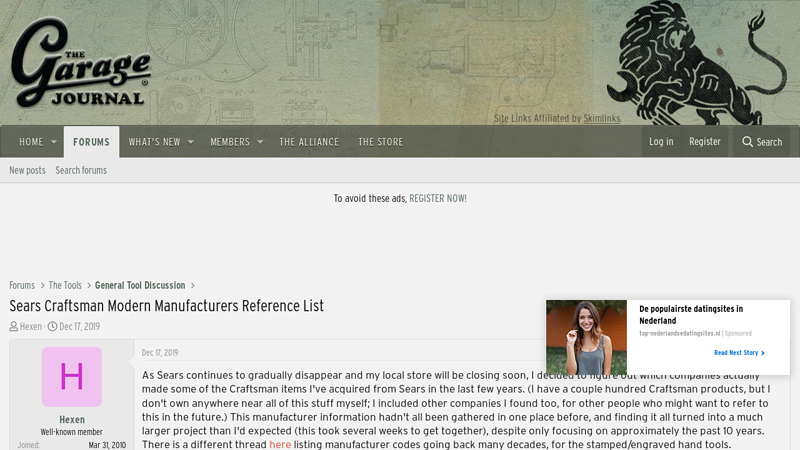Go to the Members tab
Viewport: 800px width, 450px height.
click(x=230, y=142)
